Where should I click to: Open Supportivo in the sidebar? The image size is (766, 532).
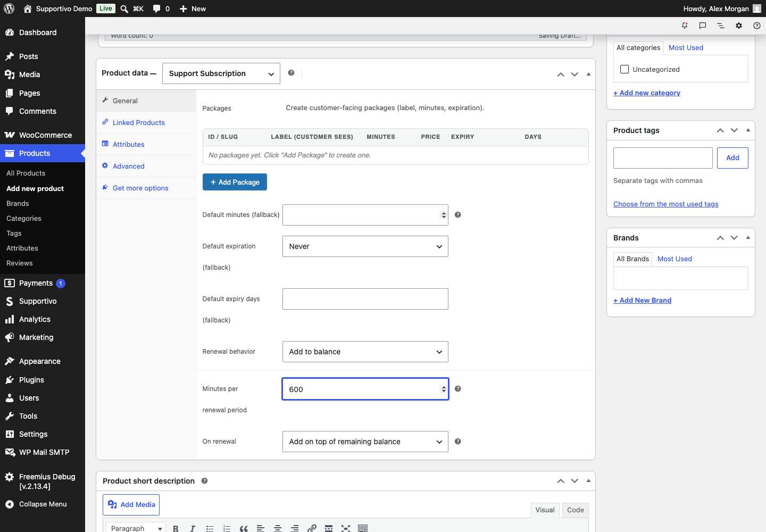pos(43,301)
